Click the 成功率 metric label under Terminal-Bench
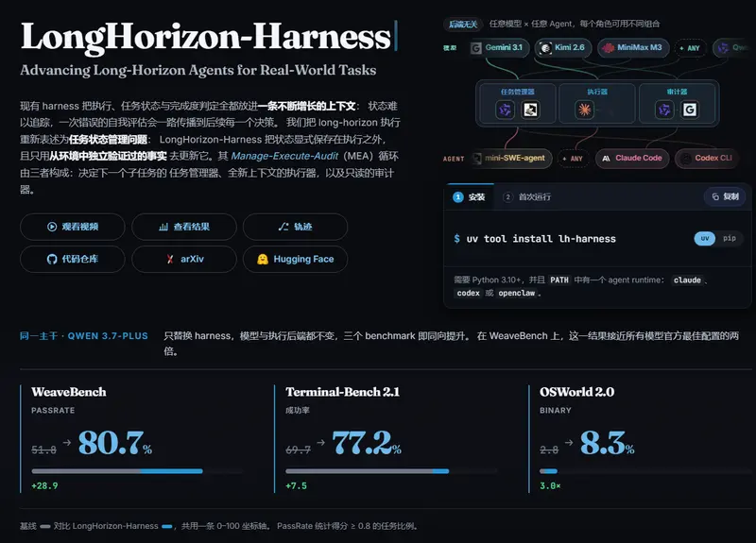The image size is (756, 543). pos(298,411)
